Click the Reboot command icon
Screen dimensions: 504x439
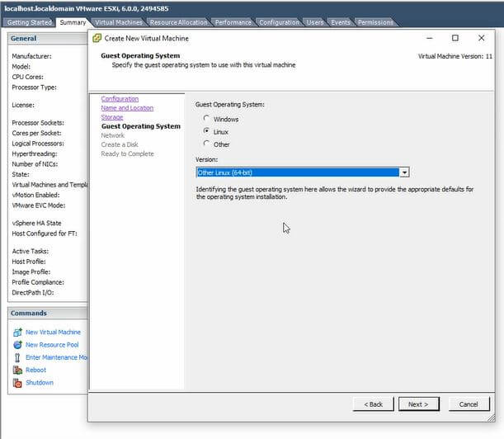pos(17,370)
